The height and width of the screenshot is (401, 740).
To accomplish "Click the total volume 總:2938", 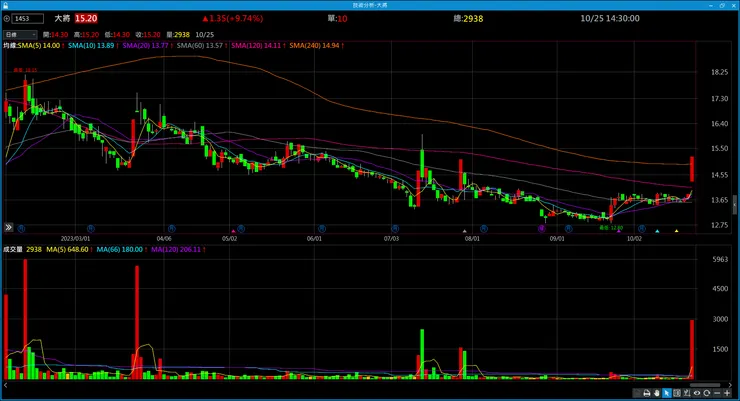I will (x=468, y=18).
